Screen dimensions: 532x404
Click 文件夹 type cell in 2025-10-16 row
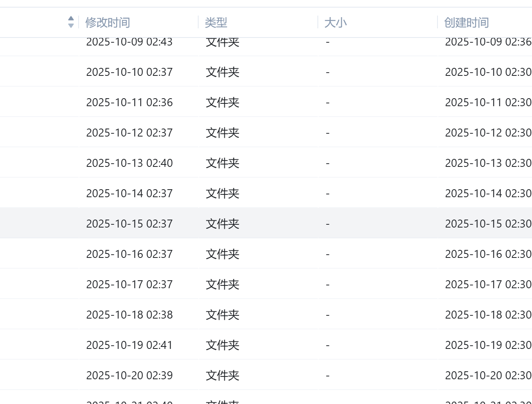coord(222,254)
